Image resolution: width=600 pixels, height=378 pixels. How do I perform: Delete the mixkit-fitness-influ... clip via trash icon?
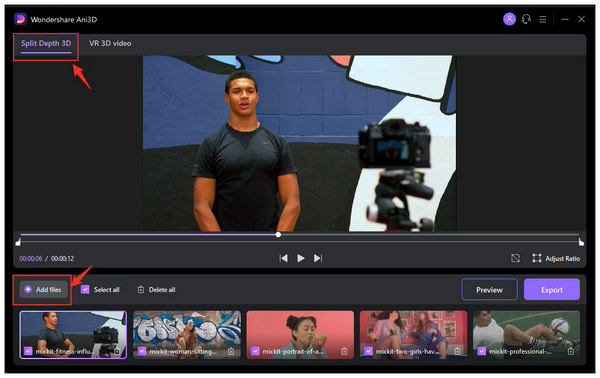pos(117,351)
